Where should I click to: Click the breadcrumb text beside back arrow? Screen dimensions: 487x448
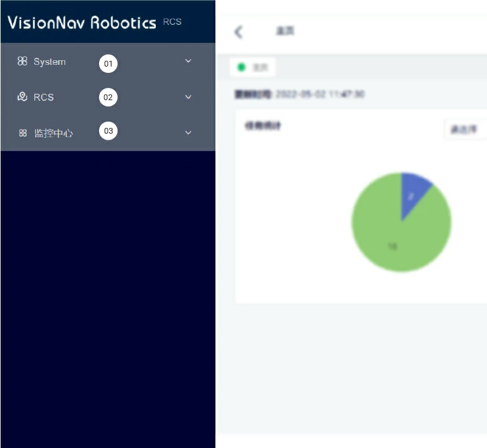[285, 31]
